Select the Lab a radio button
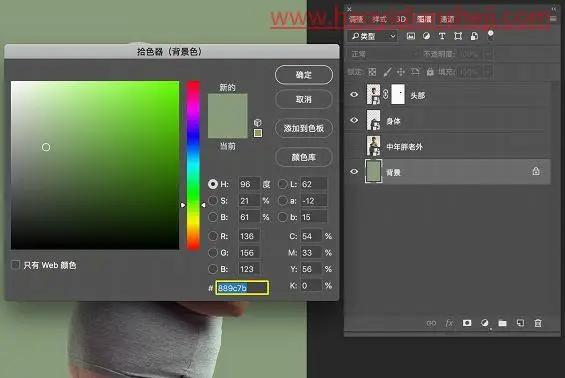The width and height of the screenshot is (565, 378). click(283, 200)
